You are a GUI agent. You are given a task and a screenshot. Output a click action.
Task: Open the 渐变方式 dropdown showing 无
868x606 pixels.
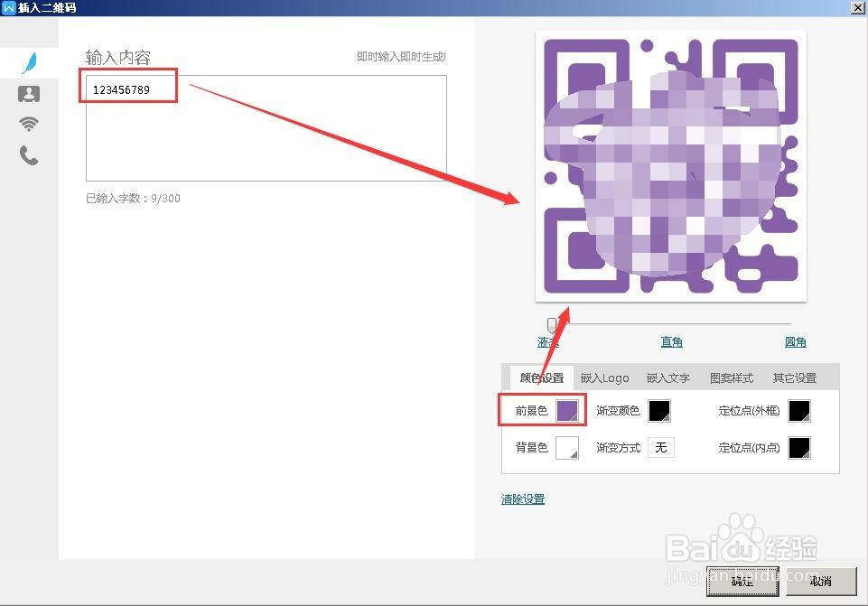(661, 447)
